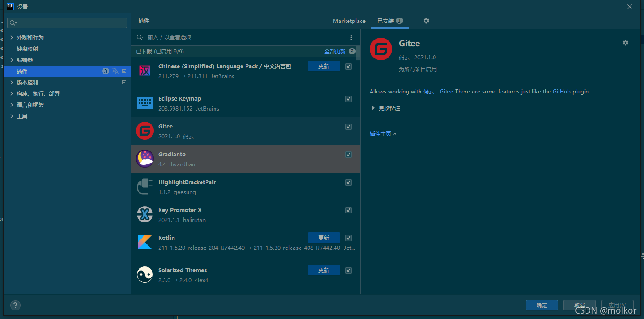Click the project-level icon on 插件 row

click(x=125, y=71)
